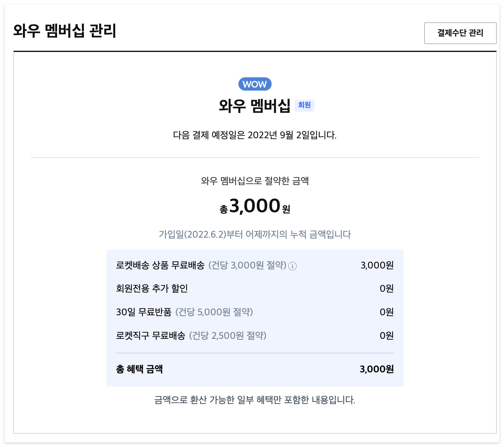Select the 로켓직구 무료배송 row
This screenshot has width=504, height=447.
coord(192,336)
